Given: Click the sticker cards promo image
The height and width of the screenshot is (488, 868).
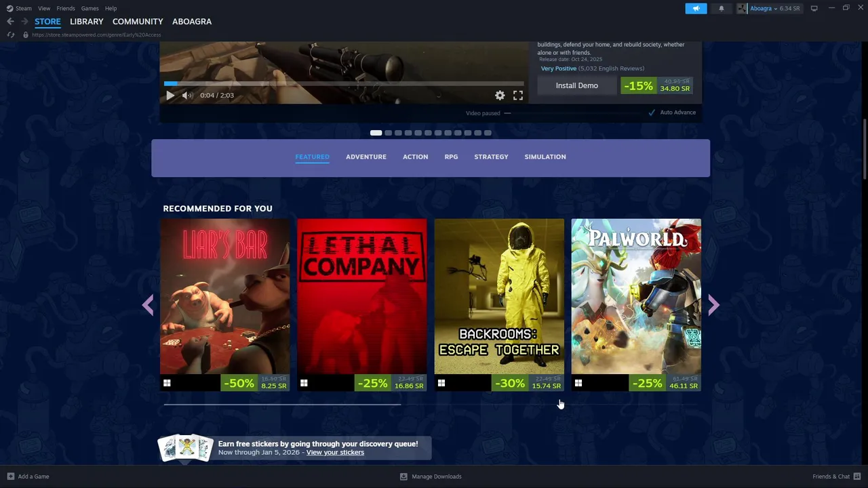Looking at the screenshot, I should tap(185, 448).
